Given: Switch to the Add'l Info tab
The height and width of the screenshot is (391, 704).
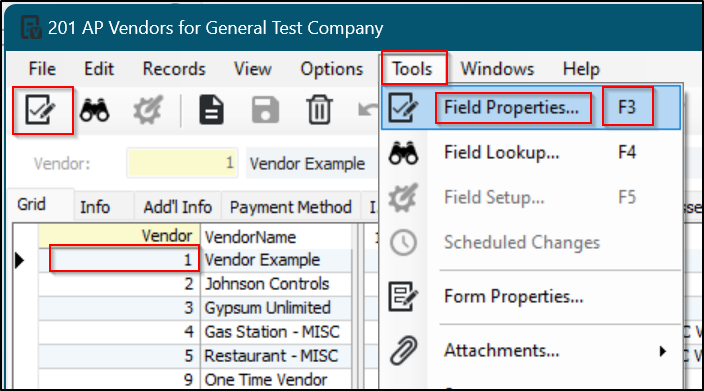Looking at the screenshot, I should tap(177, 207).
